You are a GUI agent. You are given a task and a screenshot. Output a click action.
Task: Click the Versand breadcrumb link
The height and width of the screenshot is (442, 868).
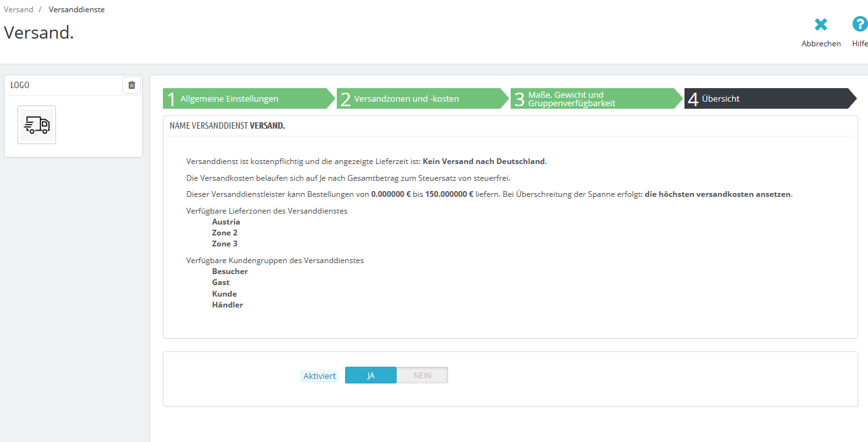(19, 10)
